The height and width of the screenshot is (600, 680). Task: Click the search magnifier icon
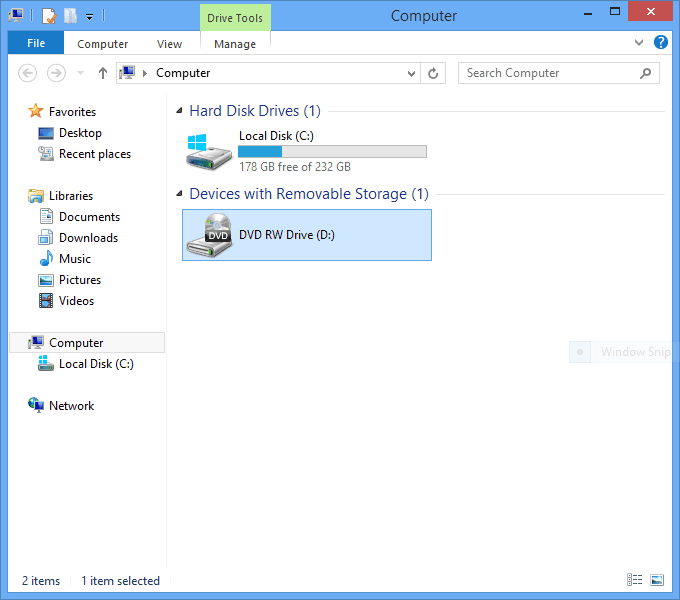pos(645,73)
